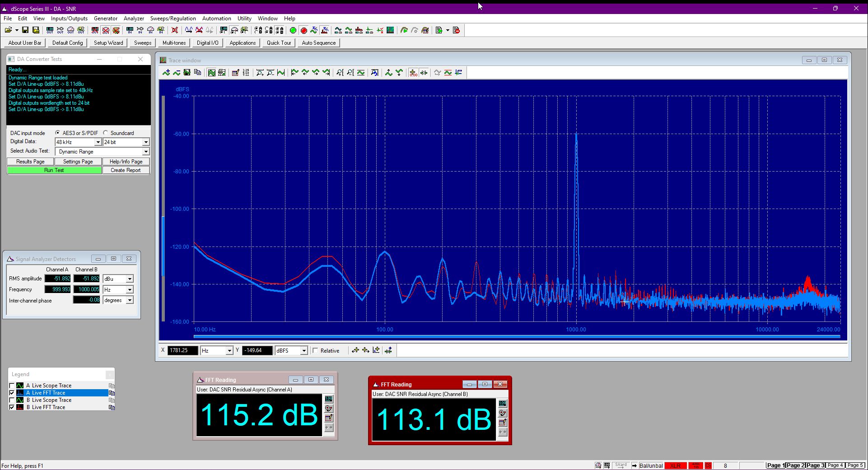Zoom in on the trace X axis
The image size is (868, 470).
coord(260,73)
